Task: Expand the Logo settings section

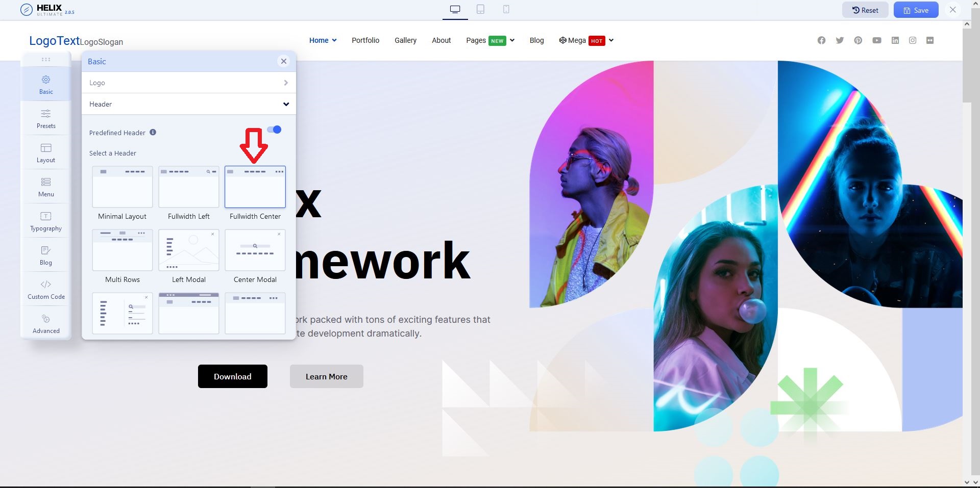Action: tap(189, 83)
